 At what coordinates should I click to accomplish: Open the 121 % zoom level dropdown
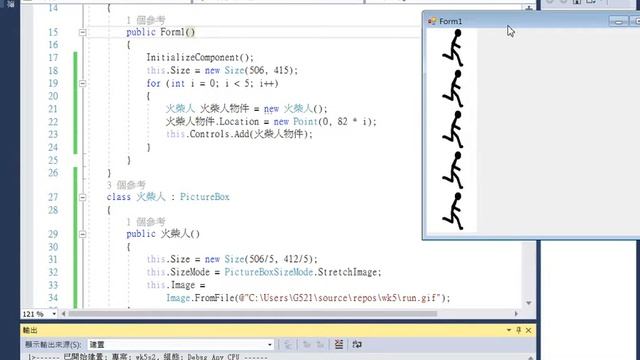click(x=54, y=314)
